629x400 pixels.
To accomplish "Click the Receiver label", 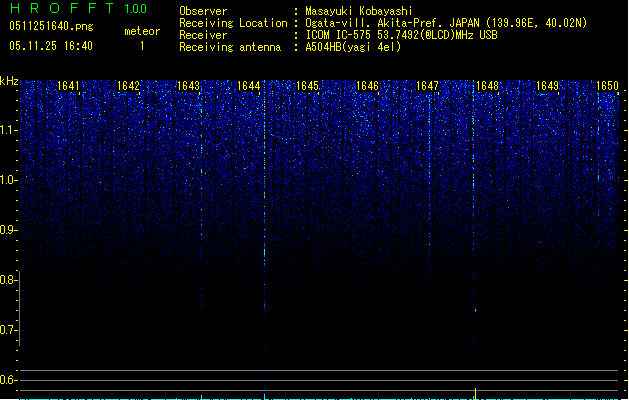I will point(203,35).
